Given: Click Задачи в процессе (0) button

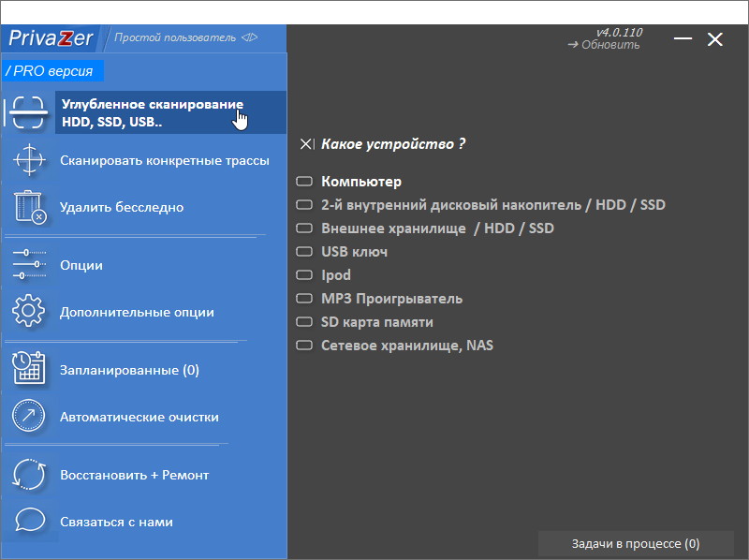Looking at the screenshot, I should [x=636, y=544].
